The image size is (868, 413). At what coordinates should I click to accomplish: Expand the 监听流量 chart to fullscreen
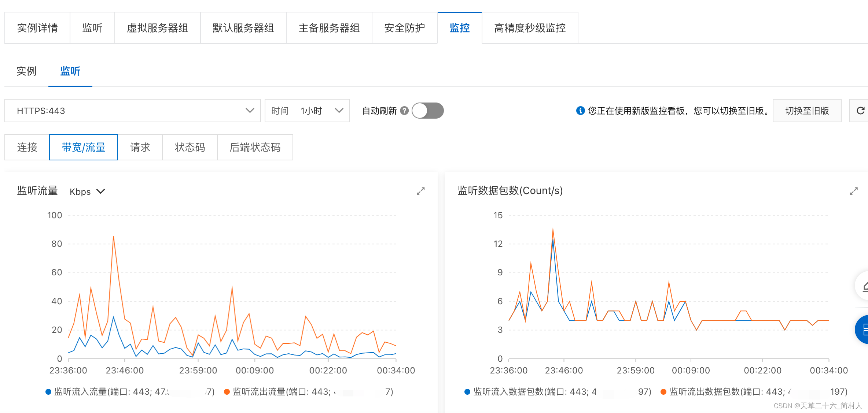click(420, 191)
